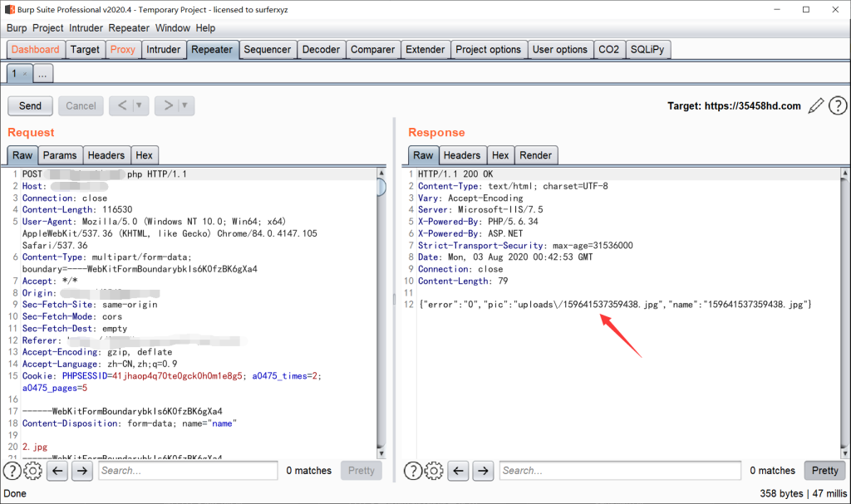Viewport: 851px width, 504px height.
Task: Open response panel settings gear
Action: click(x=434, y=471)
